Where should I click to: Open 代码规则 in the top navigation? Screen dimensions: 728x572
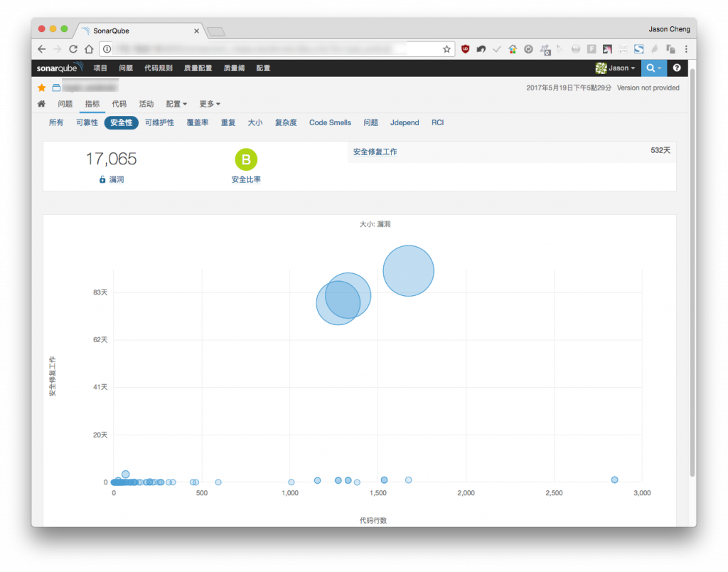[159, 68]
